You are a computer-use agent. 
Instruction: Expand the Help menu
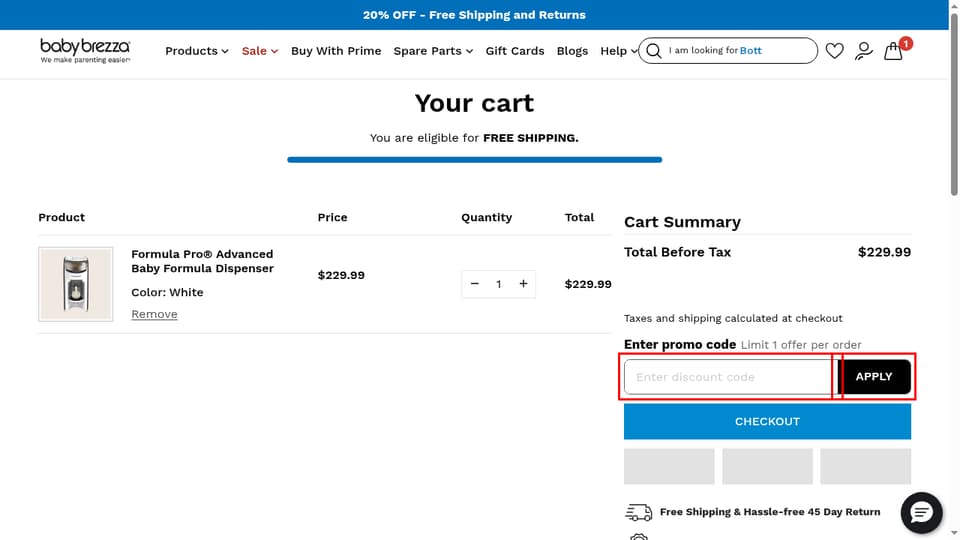tap(618, 51)
